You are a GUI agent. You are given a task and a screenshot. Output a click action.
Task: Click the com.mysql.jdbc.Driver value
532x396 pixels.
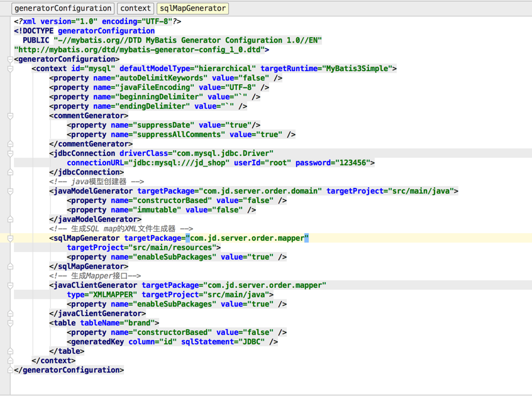[x=223, y=153]
